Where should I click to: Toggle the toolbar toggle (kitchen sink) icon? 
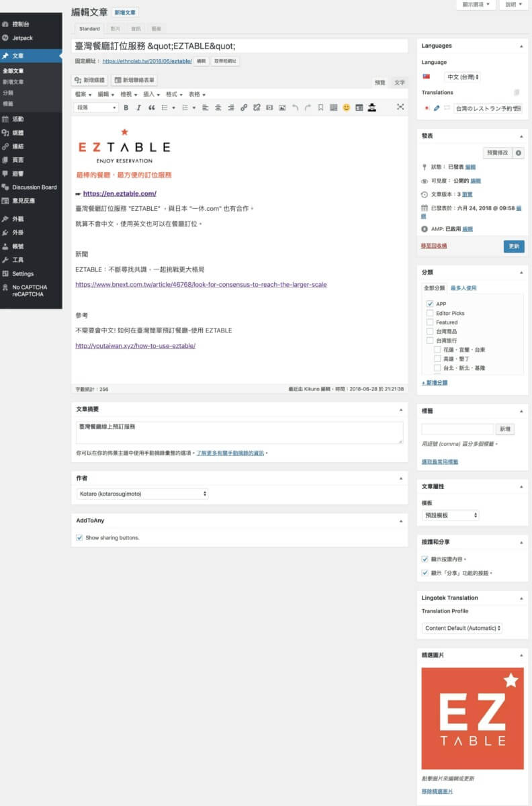(x=334, y=107)
